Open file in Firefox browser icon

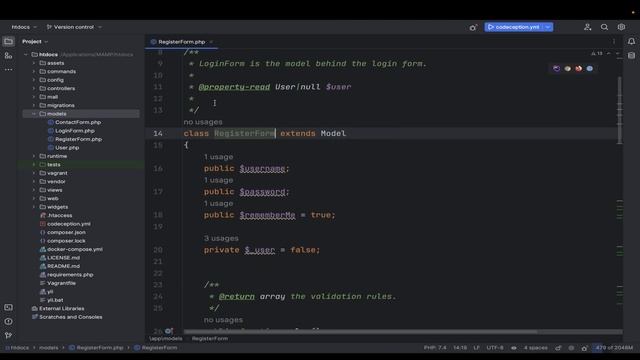pyautogui.click(x=578, y=69)
